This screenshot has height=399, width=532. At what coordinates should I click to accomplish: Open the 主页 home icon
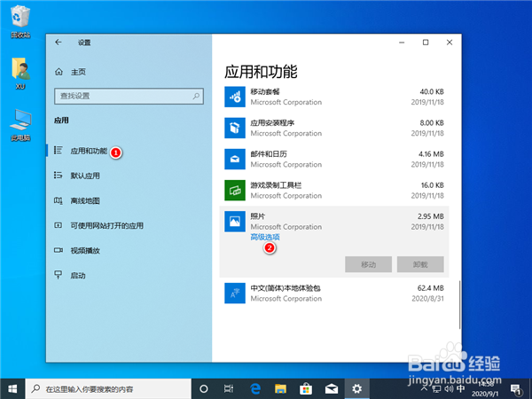point(59,72)
